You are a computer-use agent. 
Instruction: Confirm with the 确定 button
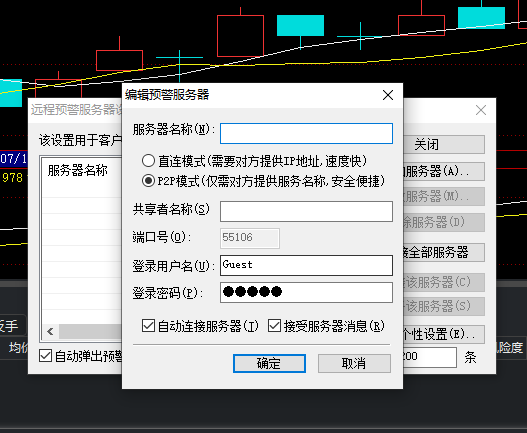[x=269, y=363]
